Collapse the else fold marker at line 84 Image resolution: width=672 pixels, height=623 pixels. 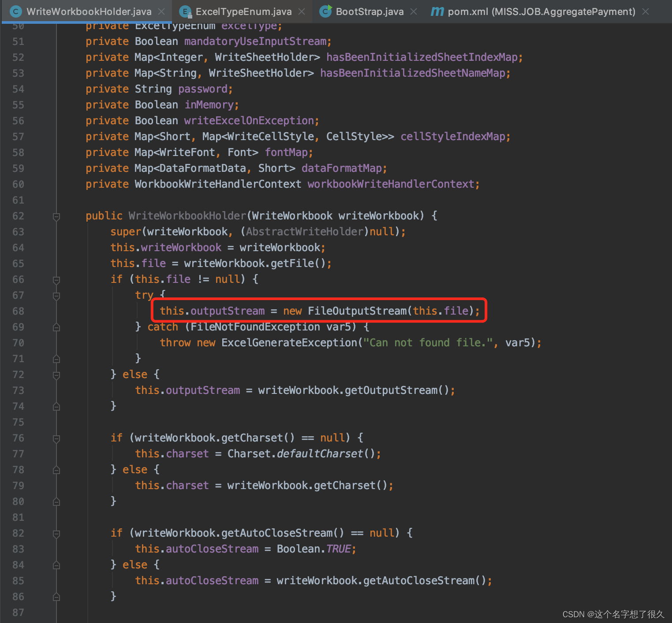(56, 565)
